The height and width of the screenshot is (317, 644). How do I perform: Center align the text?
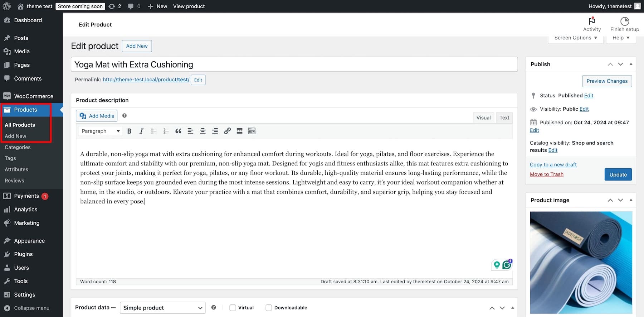(x=203, y=131)
